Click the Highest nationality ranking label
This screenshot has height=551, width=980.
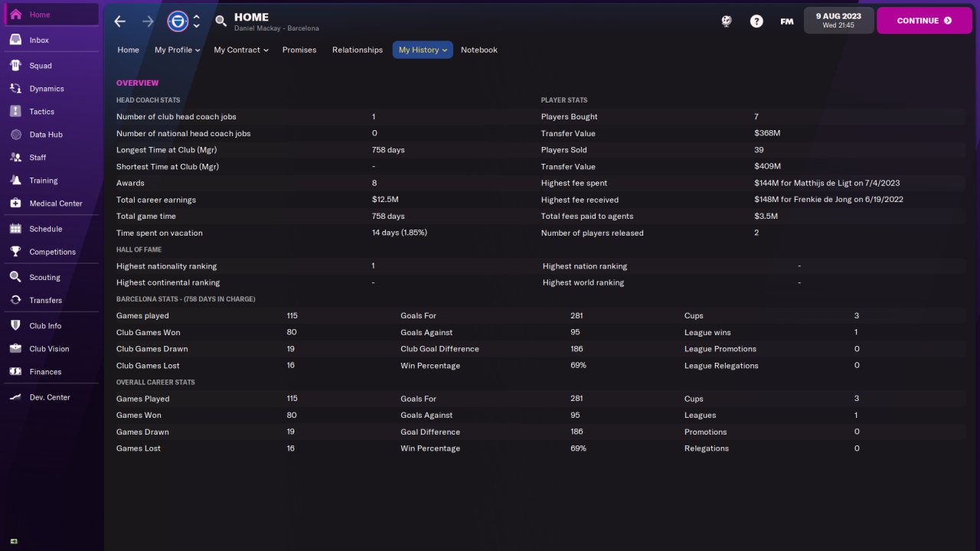pos(166,266)
